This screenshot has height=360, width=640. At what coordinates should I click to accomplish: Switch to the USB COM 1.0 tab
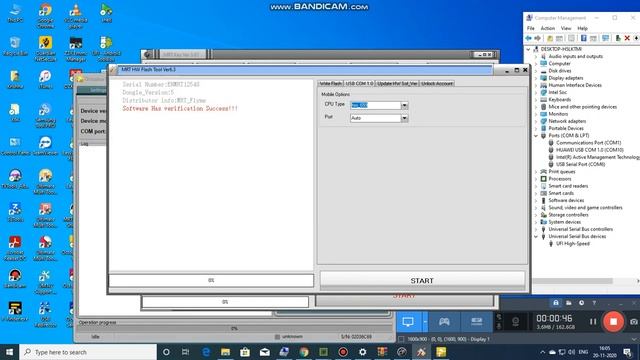(359, 83)
